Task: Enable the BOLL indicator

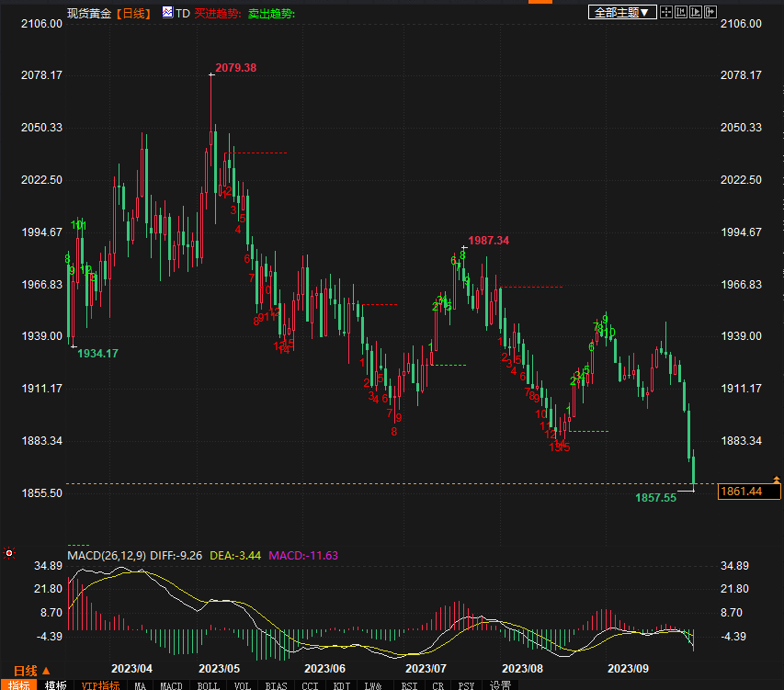Action: [x=209, y=684]
